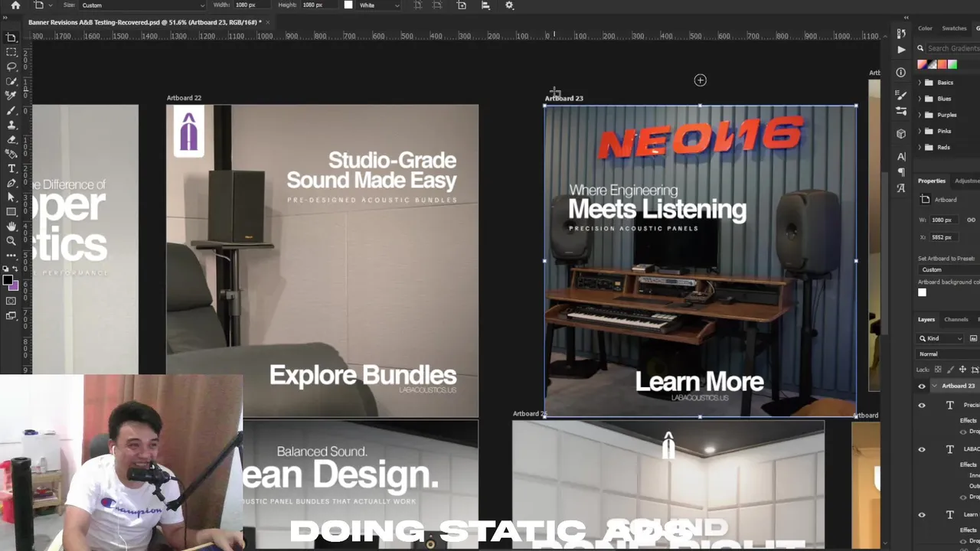The image size is (980, 551).
Task: Open the 3D cube panel icon
Action: 901,133
